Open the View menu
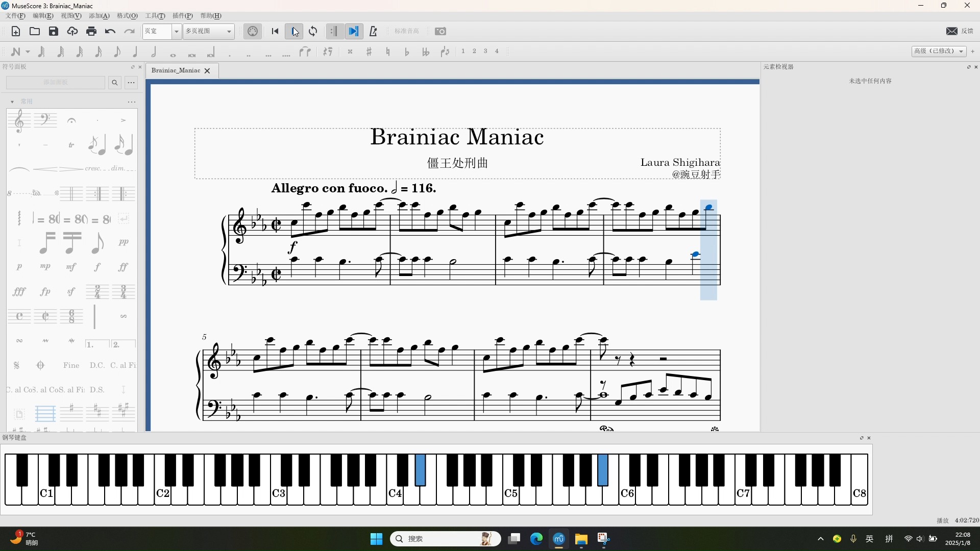 (71, 16)
